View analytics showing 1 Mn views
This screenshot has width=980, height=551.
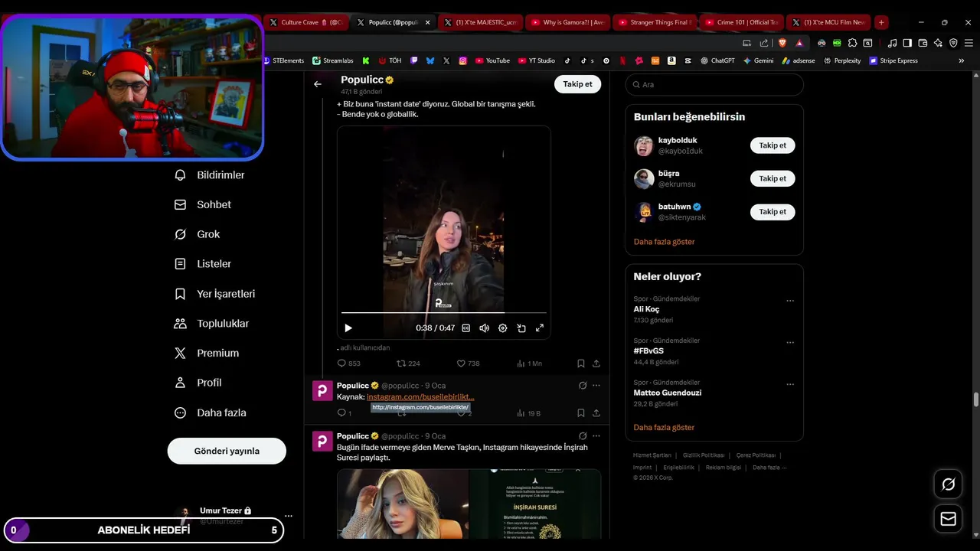[x=529, y=364]
